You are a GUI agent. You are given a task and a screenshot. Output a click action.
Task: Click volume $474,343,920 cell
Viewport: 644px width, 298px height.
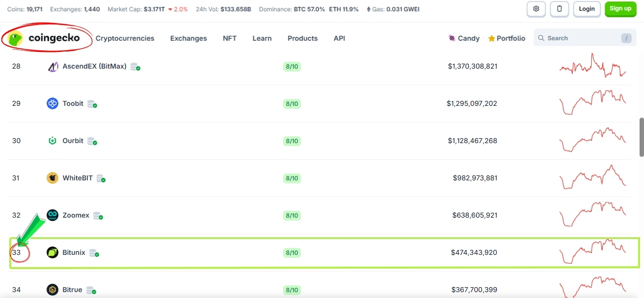point(474,252)
